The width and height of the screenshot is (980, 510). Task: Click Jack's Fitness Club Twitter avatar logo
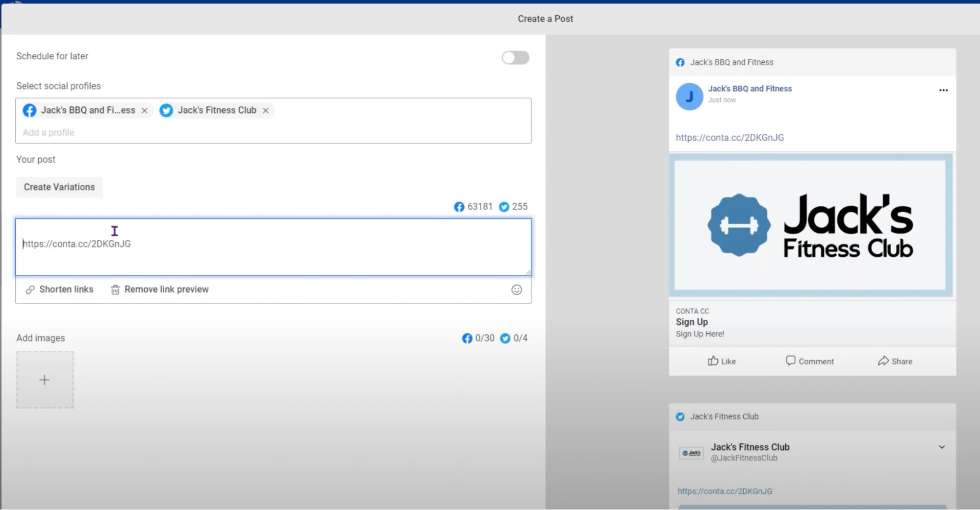pyautogui.click(x=691, y=453)
